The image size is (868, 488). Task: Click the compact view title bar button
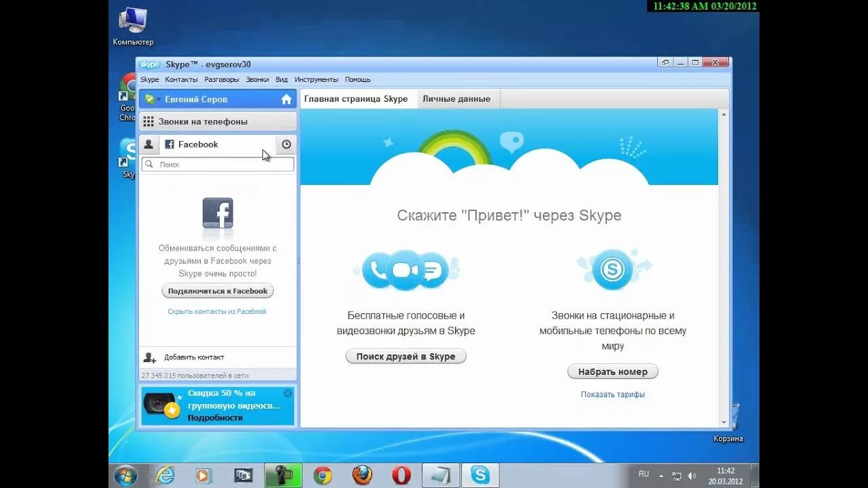[665, 62]
